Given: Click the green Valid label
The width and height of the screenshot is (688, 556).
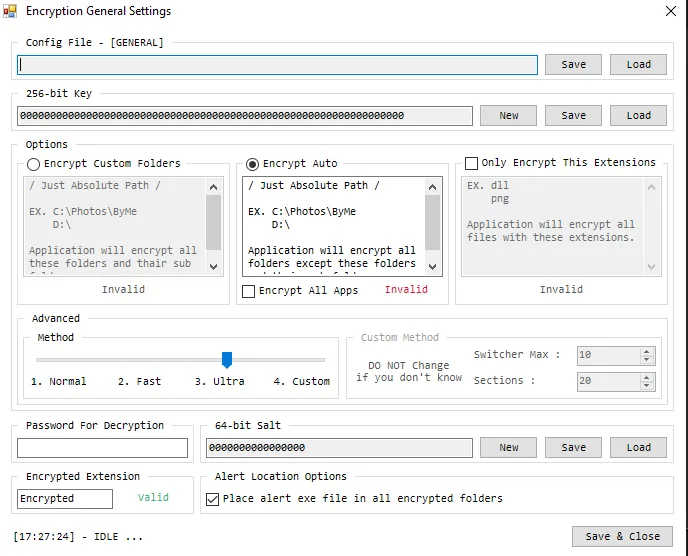Looking at the screenshot, I should click(153, 498).
